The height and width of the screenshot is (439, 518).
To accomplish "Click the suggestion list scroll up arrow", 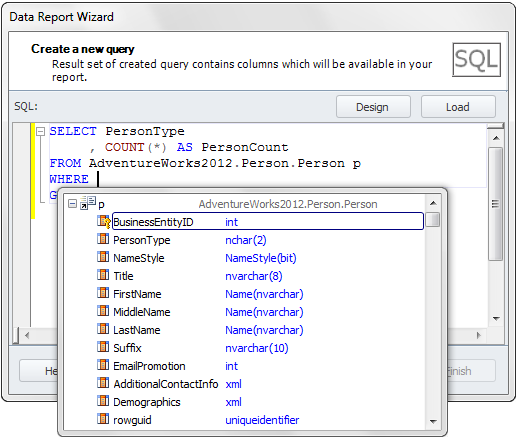I will [x=433, y=203].
